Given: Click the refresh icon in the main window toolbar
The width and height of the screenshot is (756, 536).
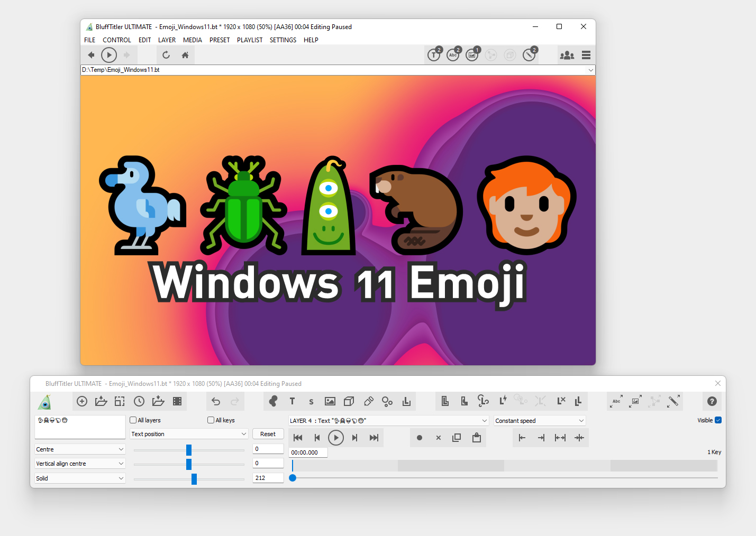Looking at the screenshot, I should click(x=166, y=55).
